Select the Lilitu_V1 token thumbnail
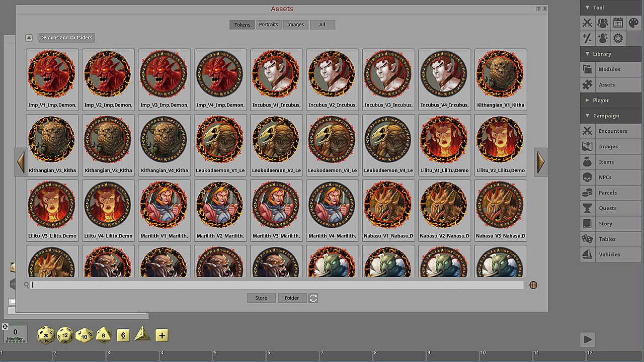This screenshot has height=362, width=644. (444, 144)
